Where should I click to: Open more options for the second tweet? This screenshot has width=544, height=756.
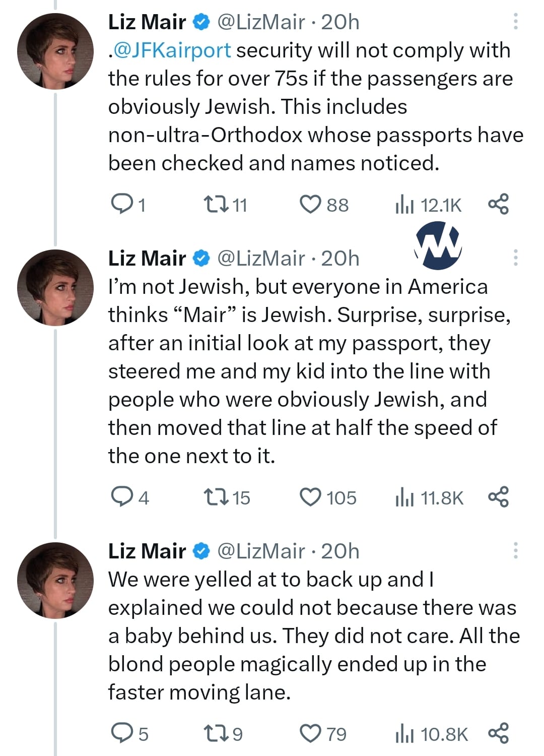pyautogui.click(x=515, y=258)
